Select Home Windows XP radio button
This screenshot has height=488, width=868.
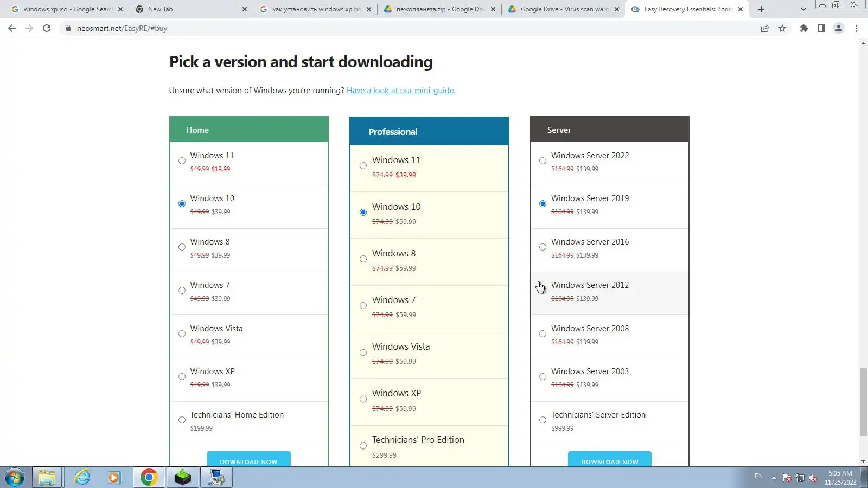click(182, 377)
